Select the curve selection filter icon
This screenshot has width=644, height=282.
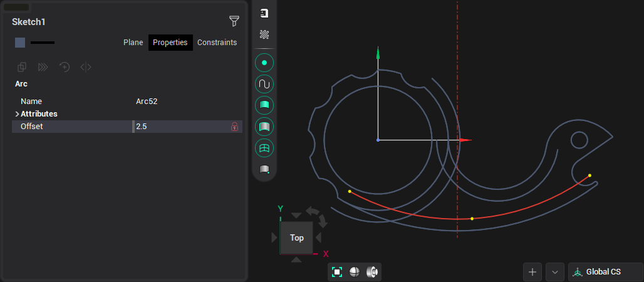(264, 84)
